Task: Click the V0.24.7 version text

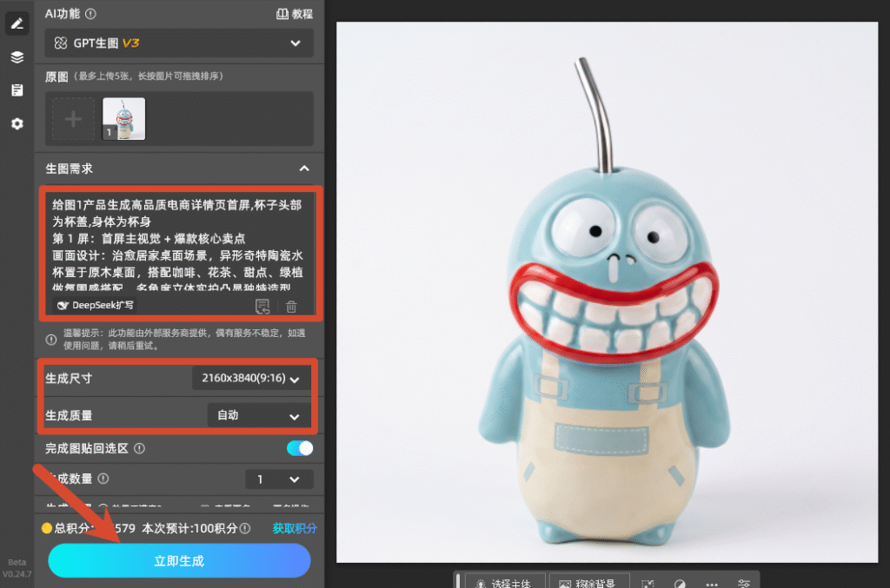Action: pos(17,574)
